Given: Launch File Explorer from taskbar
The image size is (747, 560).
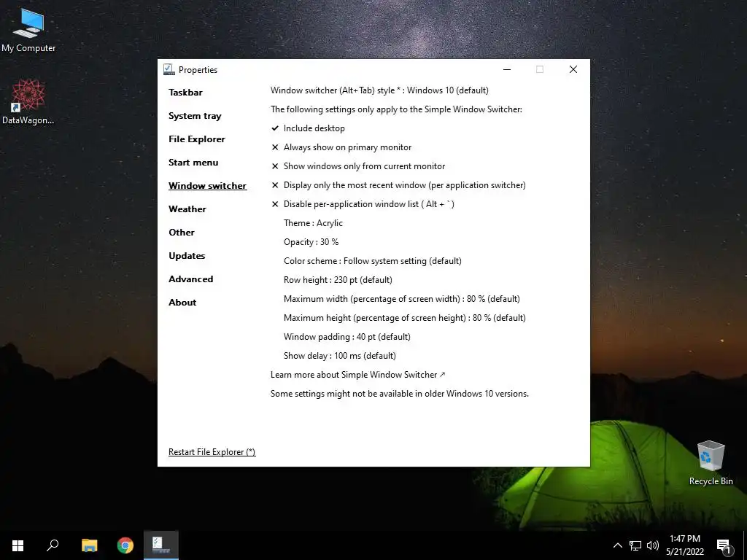Looking at the screenshot, I should click(x=89, y=545).
